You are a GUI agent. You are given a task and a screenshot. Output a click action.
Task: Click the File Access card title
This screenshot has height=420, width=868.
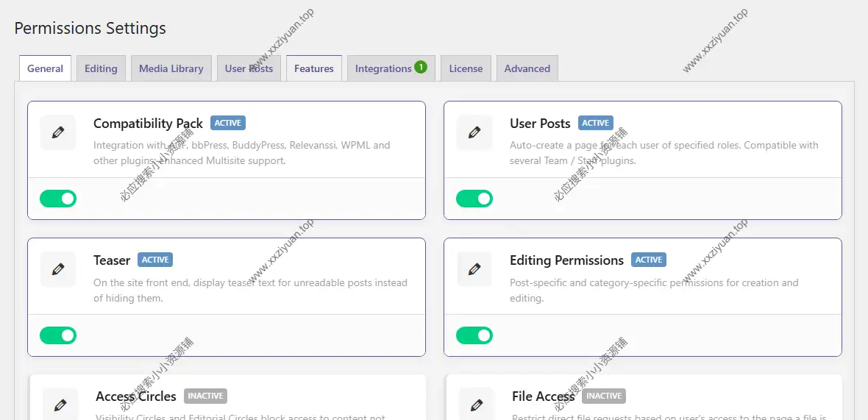(x=544, y=396)
